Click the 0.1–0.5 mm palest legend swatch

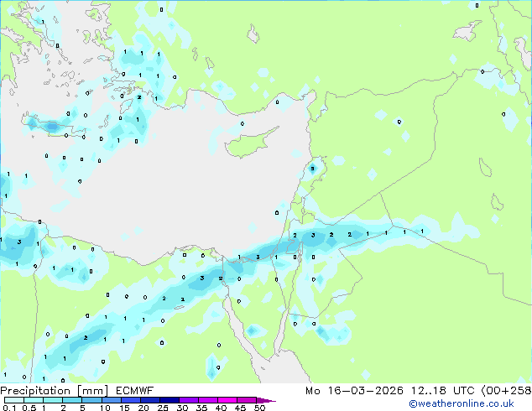pyautogui.click(x=14, y=400)
